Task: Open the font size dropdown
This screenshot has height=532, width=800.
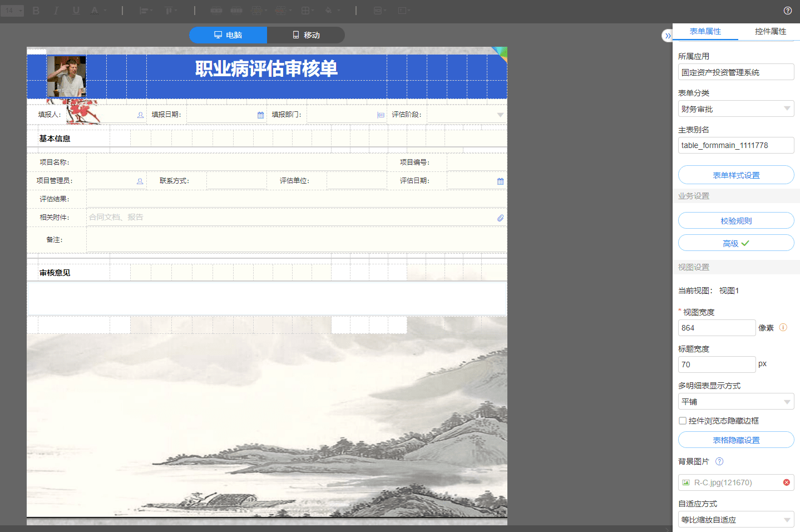Action: [x=12, y=11]
